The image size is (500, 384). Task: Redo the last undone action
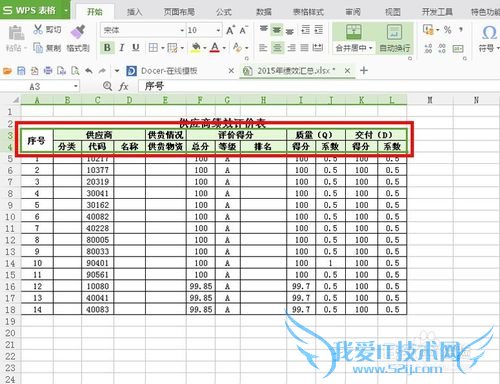102,71
